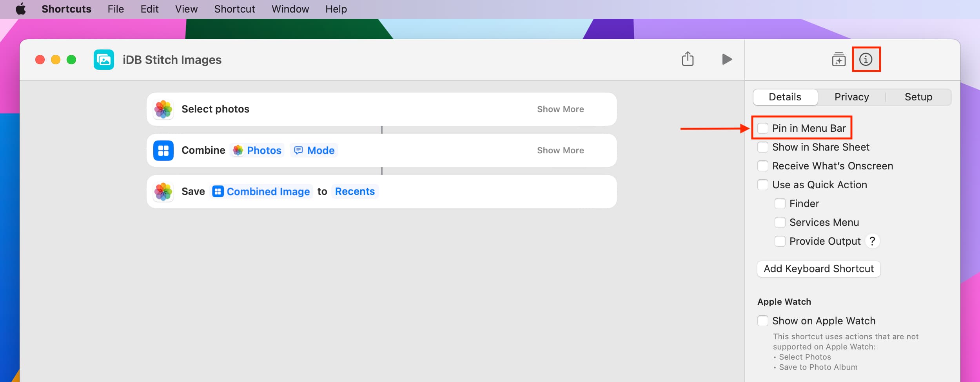This screenshot has height=382, width=980.
Task: Open the Help menu
Action: point(336,9)
